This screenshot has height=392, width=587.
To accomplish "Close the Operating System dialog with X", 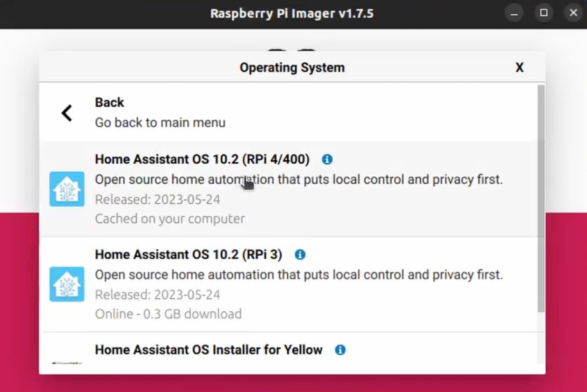I will pos(520,67).
